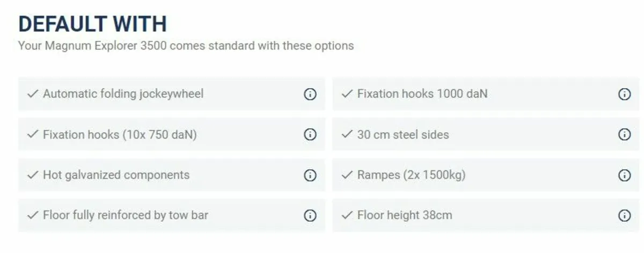Select the Fixation hooks (10x 750 daN) label

coord(120,134)
